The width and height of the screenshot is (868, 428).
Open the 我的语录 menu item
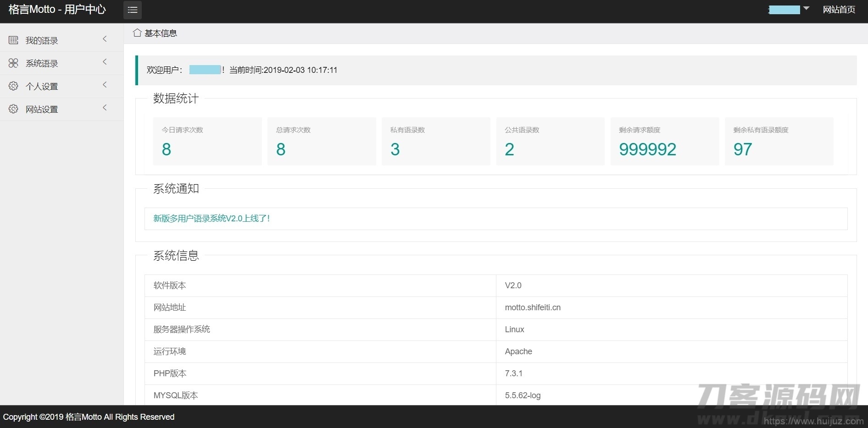pyautogui.click(x=61, y=40)
